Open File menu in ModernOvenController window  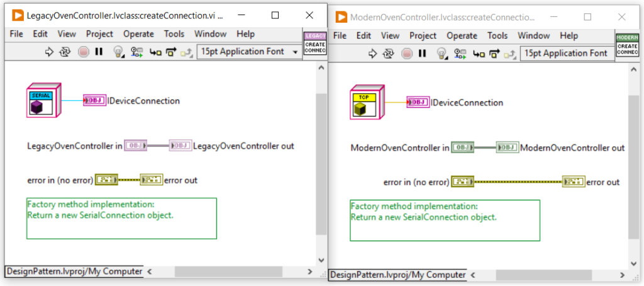pos(340,36)
